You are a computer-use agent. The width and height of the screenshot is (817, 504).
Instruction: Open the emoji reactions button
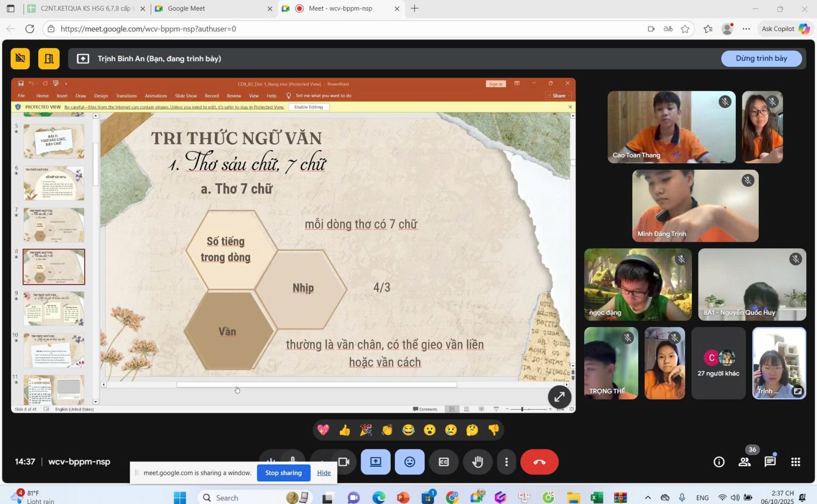(x=410, y=462)
